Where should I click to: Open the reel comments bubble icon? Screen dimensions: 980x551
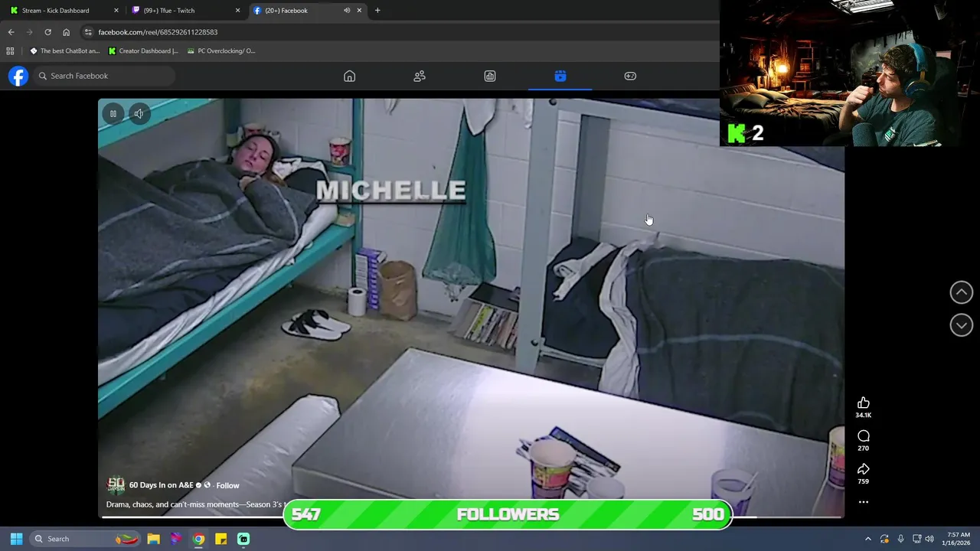864,436
